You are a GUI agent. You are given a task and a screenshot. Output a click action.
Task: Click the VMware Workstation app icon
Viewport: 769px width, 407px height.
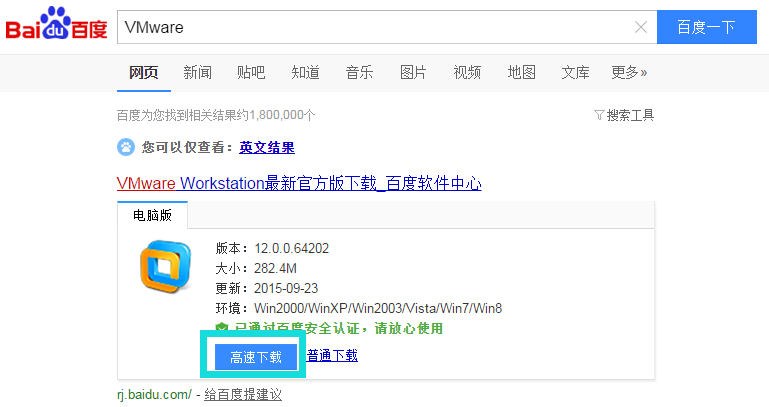[165, 266]
